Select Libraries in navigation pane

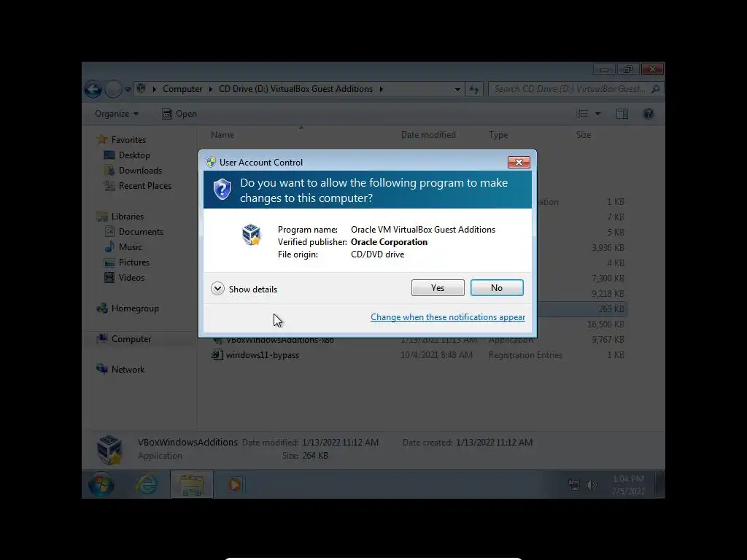[127, 217]
